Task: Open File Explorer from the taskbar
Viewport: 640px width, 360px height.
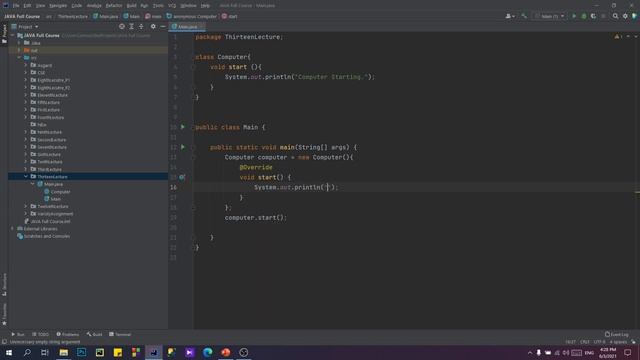Action: [63, 352]
